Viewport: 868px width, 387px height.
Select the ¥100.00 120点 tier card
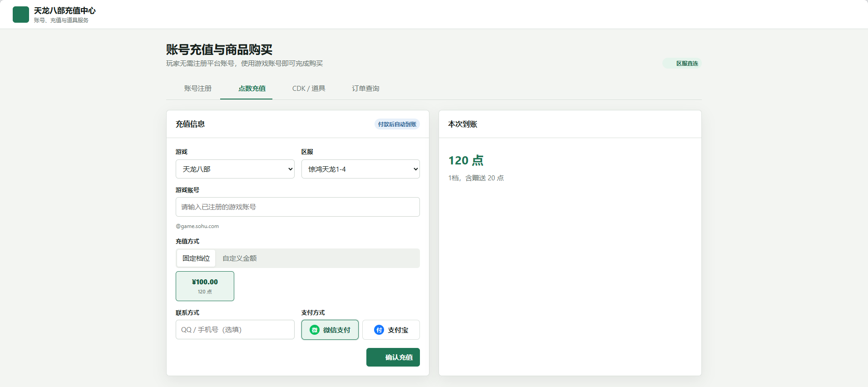tap(205, 286)
